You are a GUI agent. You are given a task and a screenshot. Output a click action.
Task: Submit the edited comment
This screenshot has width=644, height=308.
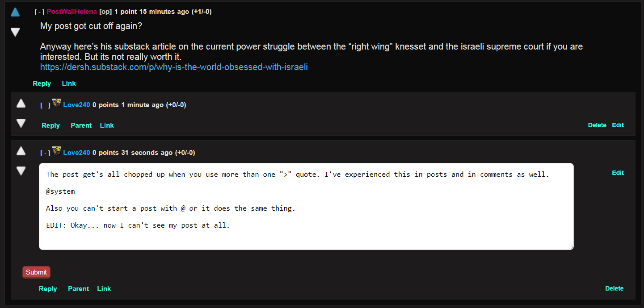36,272
